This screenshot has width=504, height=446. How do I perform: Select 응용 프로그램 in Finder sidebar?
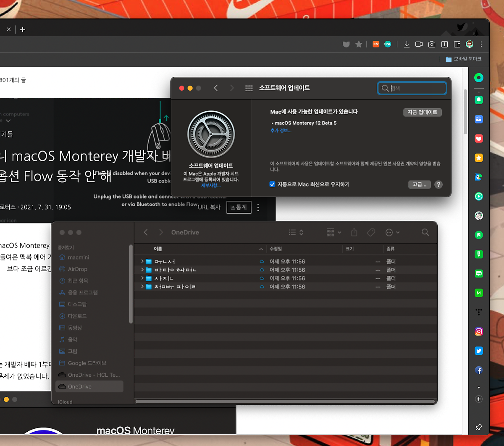coord(83,292)
